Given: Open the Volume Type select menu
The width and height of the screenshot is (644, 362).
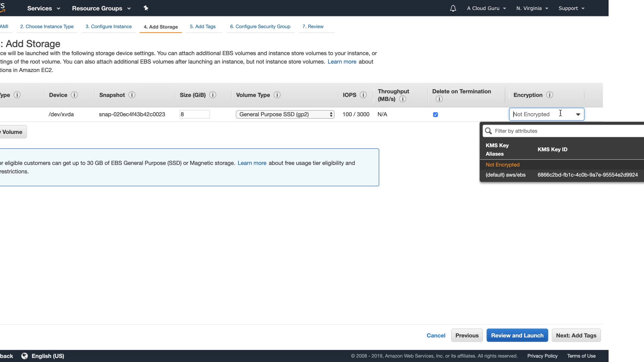Looking at the screenshot, I should 285,114.
